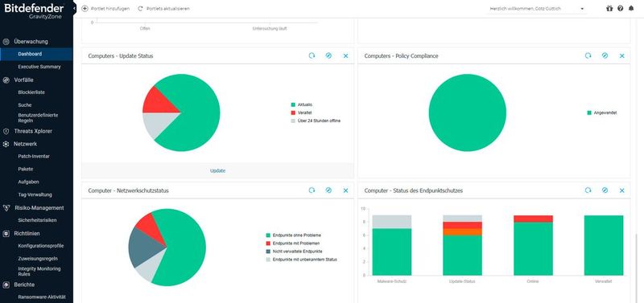Click the Netzwerk section icon
Viewport: 644px width, 303px height.
[6, 144]
